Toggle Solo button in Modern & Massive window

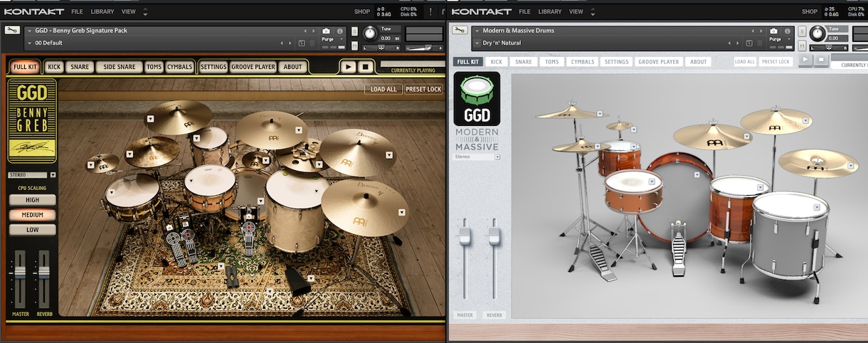pos(802,31)
